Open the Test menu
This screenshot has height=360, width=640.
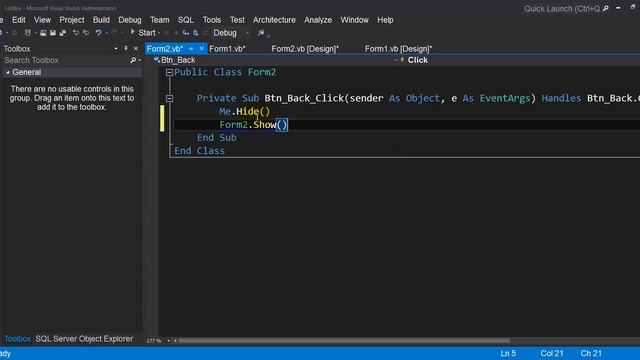pos(237,20)
